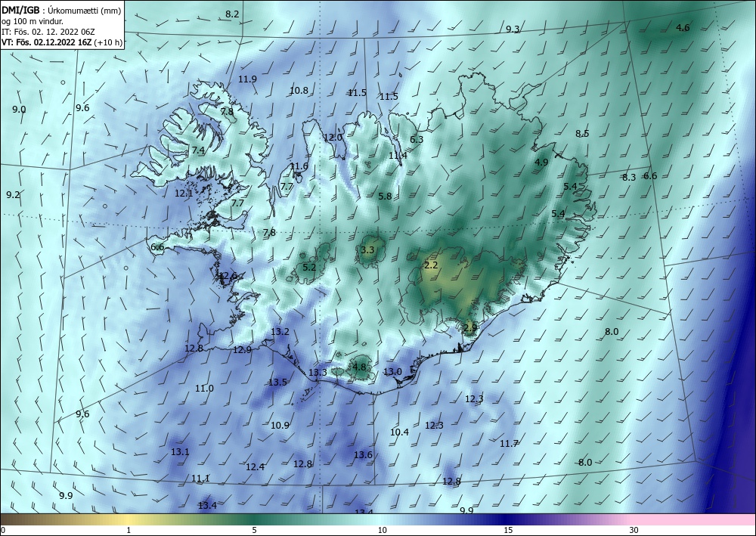Pick the '10.8' value on the map
Image resolution: width=756 pixels, height=536 pixels.
click(299, 90)
